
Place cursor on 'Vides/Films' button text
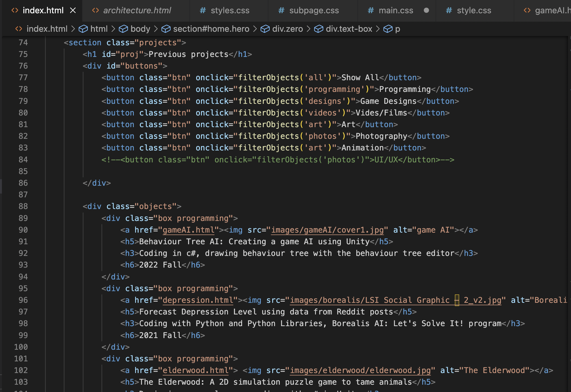click(x=381, y=113)
